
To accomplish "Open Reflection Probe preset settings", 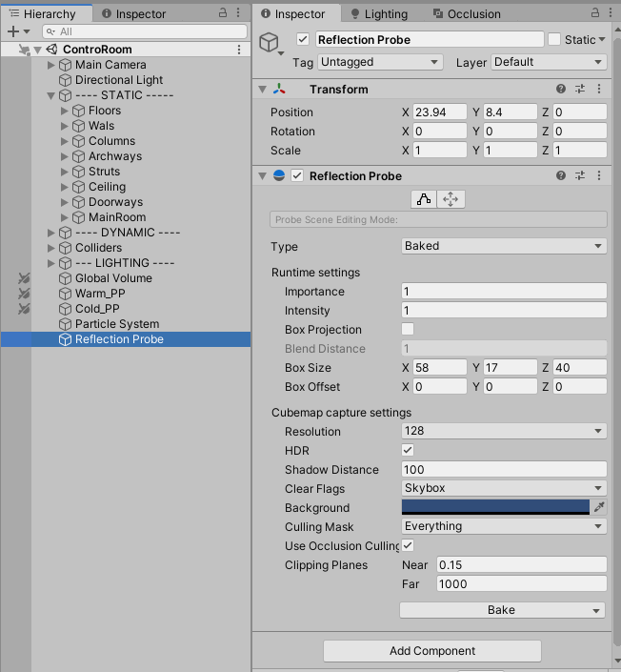I will pyautogui.click(x=580, y=175).
